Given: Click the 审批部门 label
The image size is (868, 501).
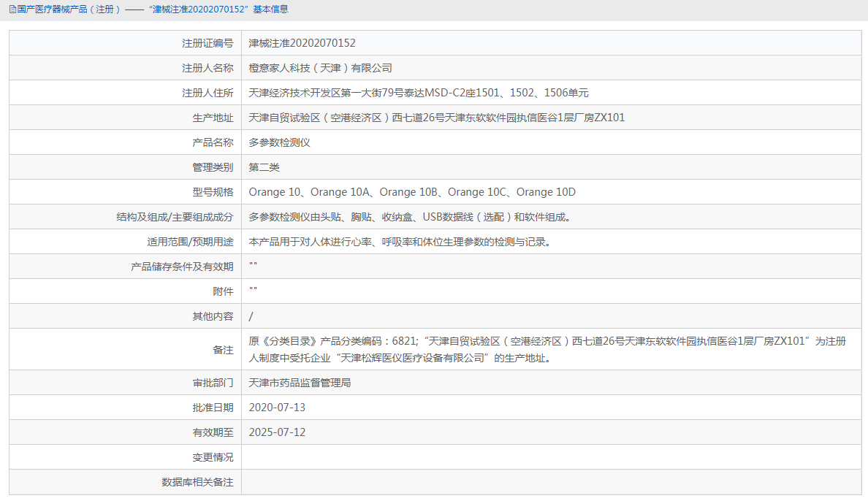Looking at the screenshot, I should (213, 383).
